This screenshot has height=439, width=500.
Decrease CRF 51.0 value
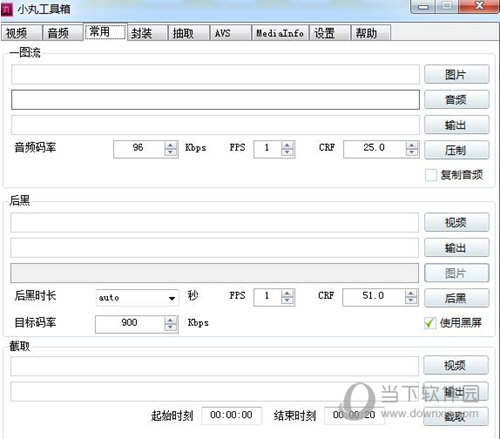coord(411,300)
